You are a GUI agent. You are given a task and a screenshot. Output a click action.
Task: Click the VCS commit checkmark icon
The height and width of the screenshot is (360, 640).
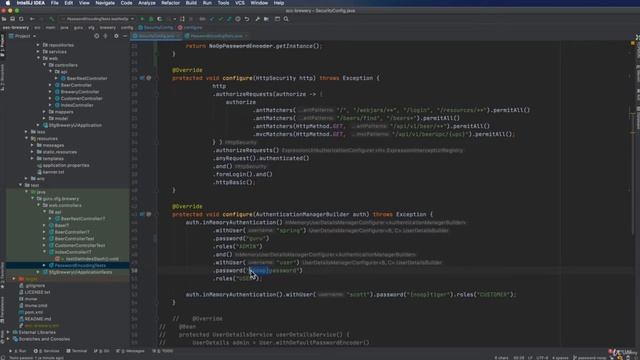(x=220, y=19)
